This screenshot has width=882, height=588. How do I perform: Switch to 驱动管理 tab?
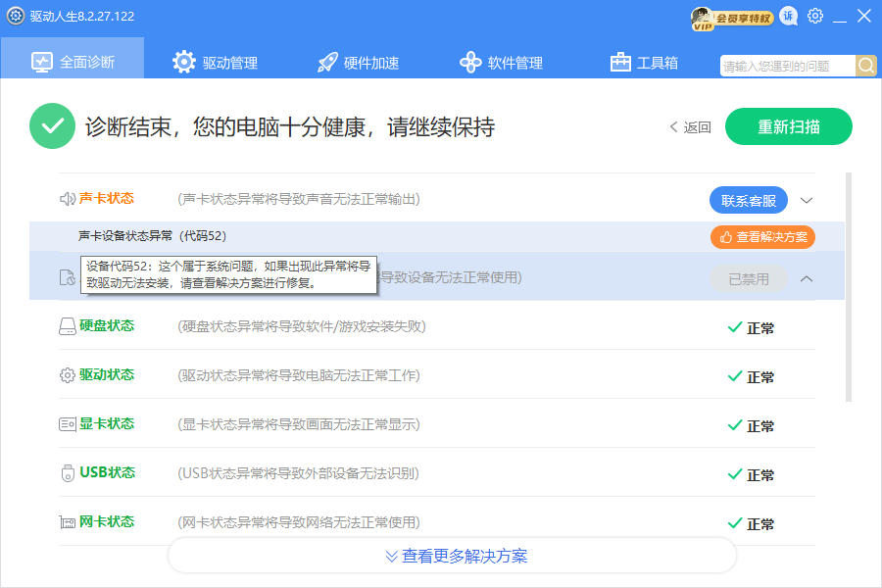(x=215, y=62)
